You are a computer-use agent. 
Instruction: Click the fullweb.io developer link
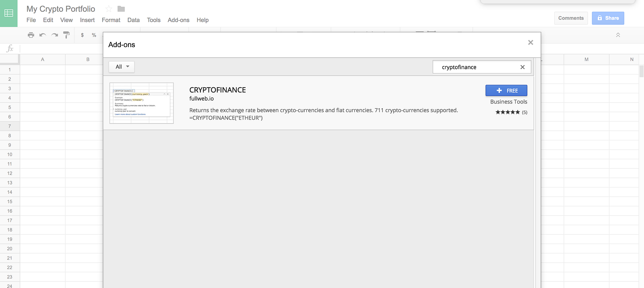coord(202,99)
